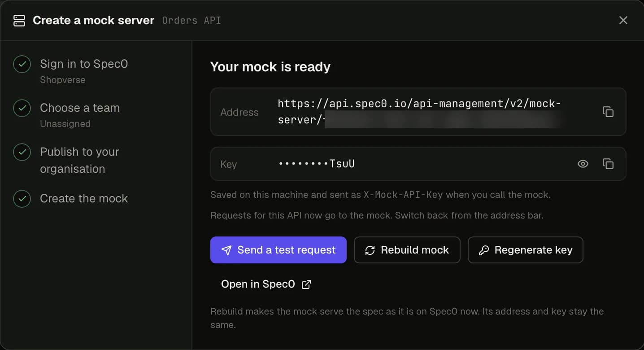Image resolution: width=644 pixels, height=350 pixels.
Task: Close the Create a mock server dialog
Action: tap(623, 20)
